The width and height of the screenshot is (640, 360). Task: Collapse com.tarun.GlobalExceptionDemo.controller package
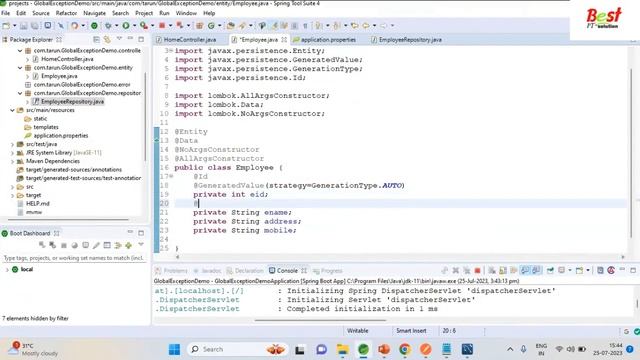pos(20,51)
